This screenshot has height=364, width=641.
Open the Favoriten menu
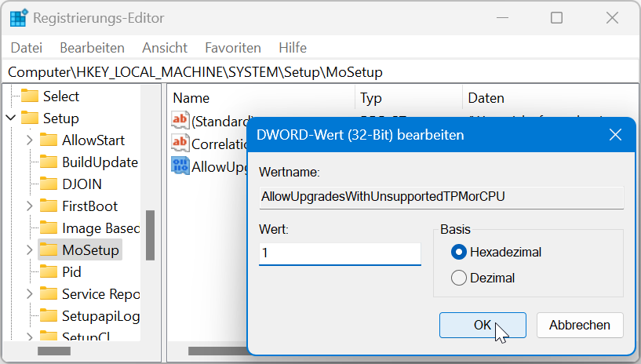tap(232, 48)
